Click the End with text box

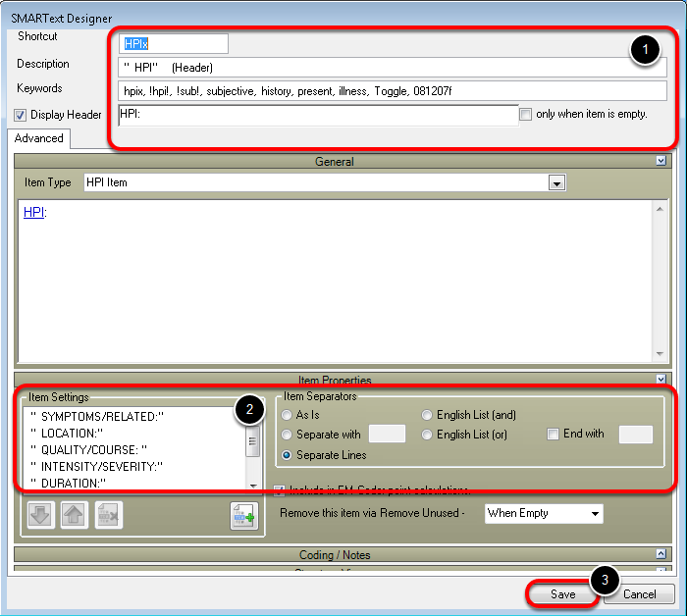tap(636, 435)
